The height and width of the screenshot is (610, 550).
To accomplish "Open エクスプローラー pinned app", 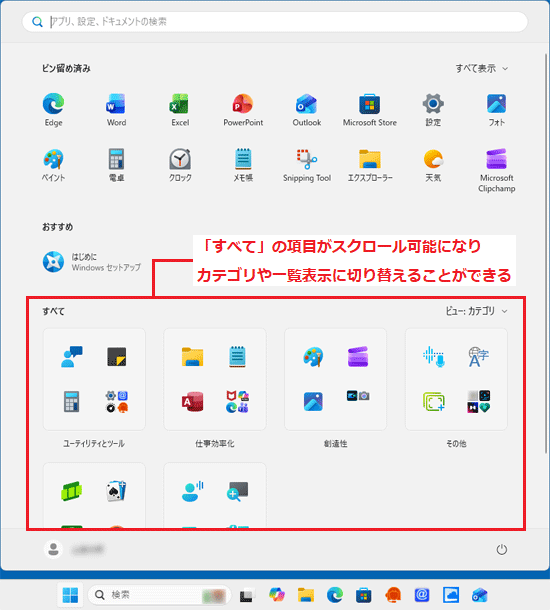I will point(370,165).
